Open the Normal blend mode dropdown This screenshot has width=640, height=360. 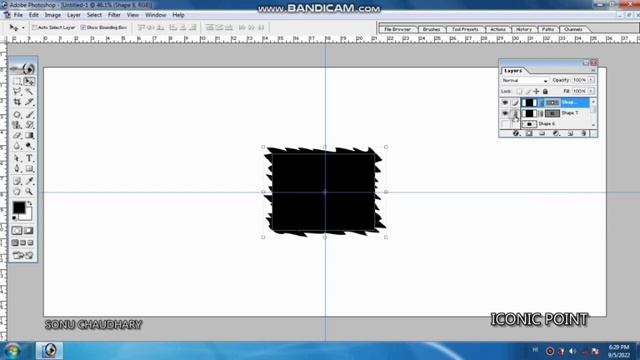pos(525,80)
